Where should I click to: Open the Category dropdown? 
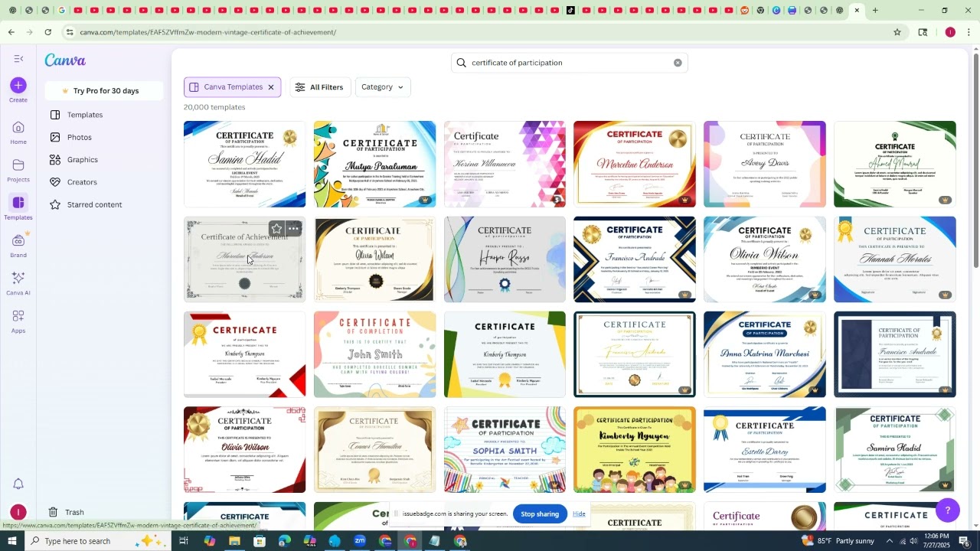[382, 87]
